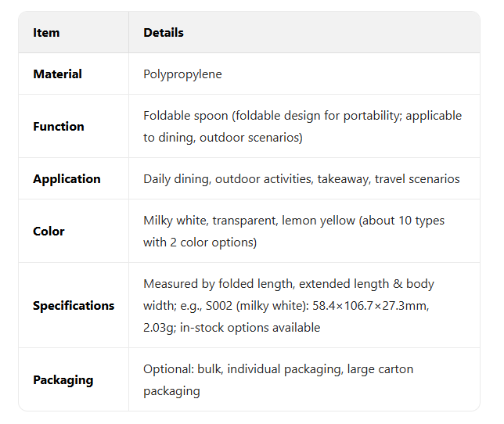Click the "2.03g" weight text

point(159,328)
